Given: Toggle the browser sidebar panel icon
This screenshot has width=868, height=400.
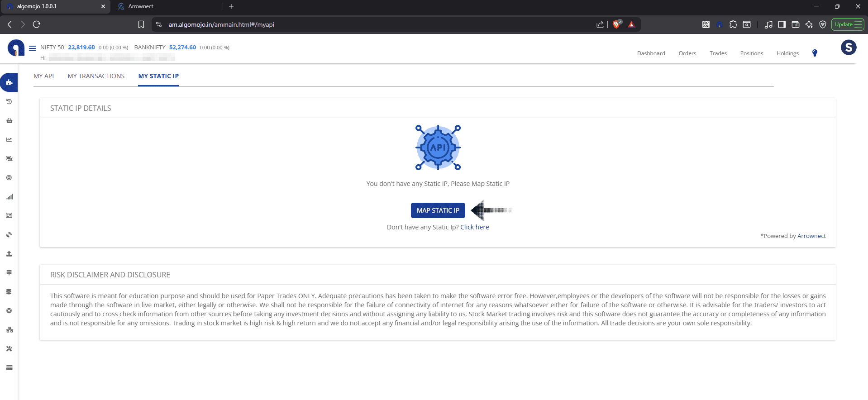Looking at the screenshot, I should (782, 24).
